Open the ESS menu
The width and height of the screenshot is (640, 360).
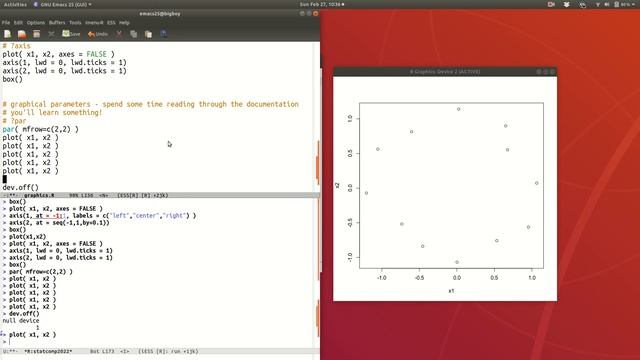click(x=111, y=23)
